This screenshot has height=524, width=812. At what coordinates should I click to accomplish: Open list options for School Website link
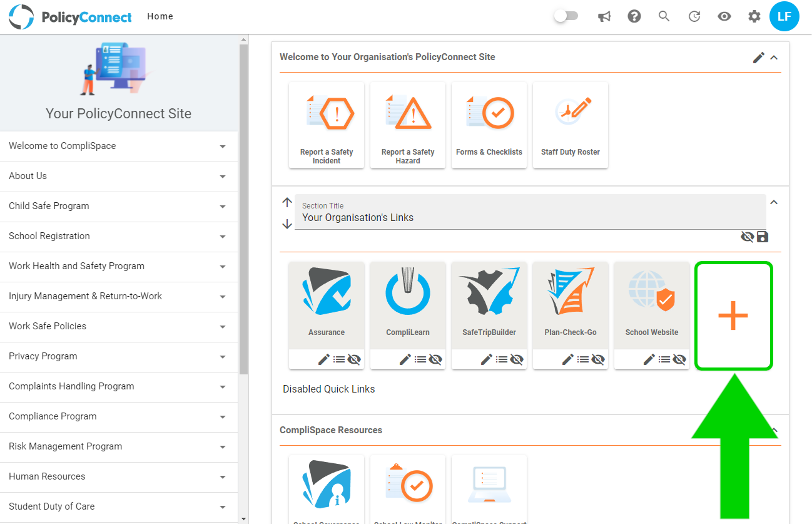click(x=664, y=359)
